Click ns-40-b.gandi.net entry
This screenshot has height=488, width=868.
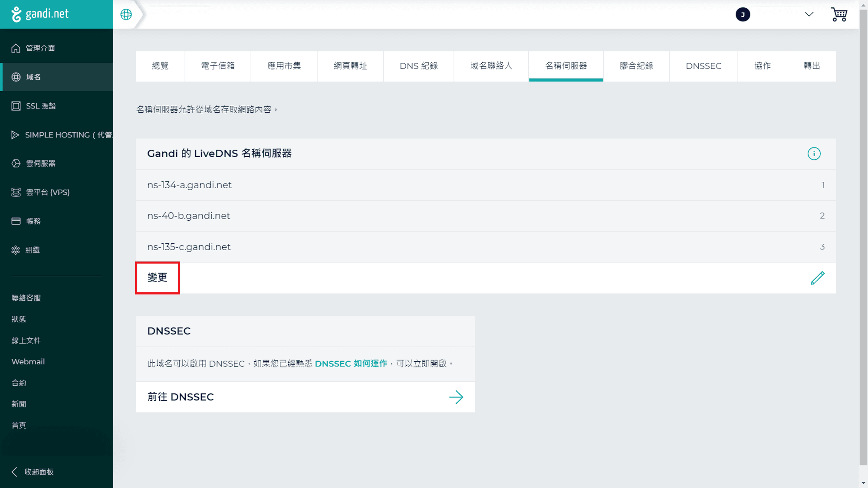click(486, 216)
